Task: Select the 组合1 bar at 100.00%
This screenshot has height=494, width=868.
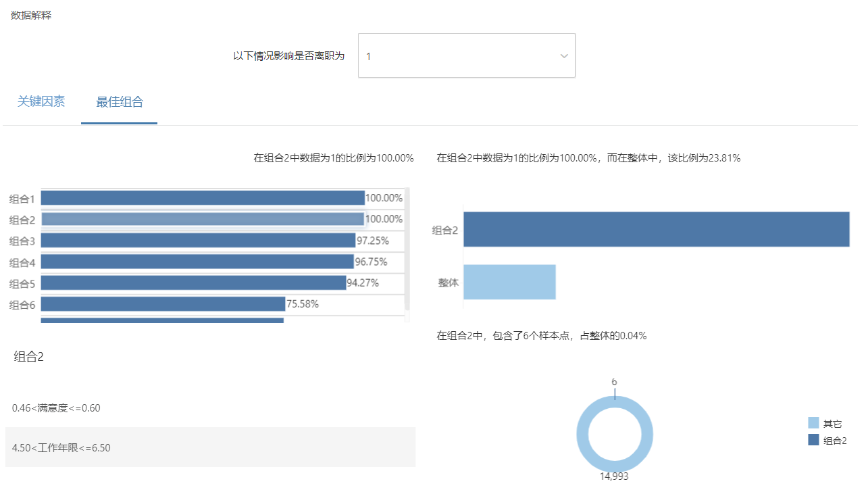Action: point(203,198)
